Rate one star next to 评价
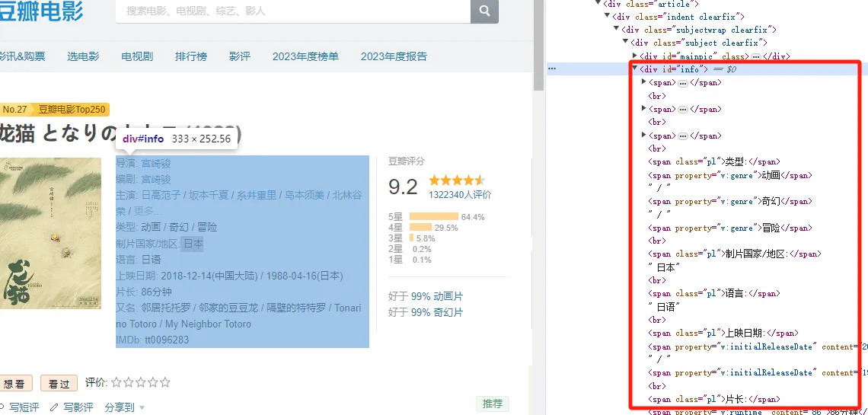Image resolution: width=868 pixels, height=415 pixels. (116, 382)
